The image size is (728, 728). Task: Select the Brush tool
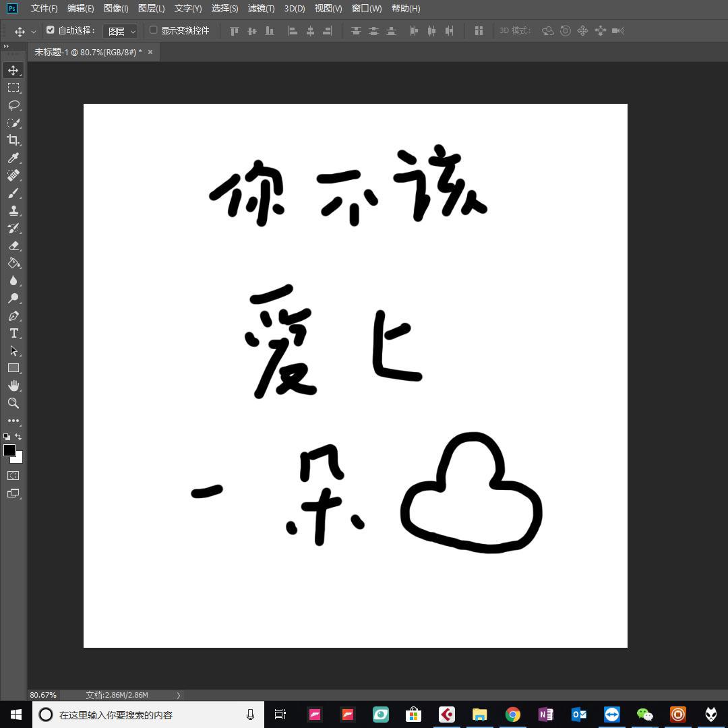click(x=13, y=193)
